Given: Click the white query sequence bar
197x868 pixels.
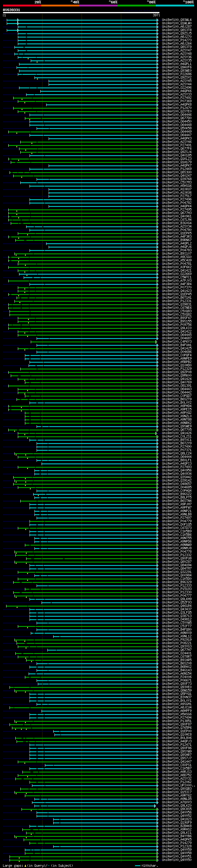Looking at the screenshot, I should tap(81, 12).
